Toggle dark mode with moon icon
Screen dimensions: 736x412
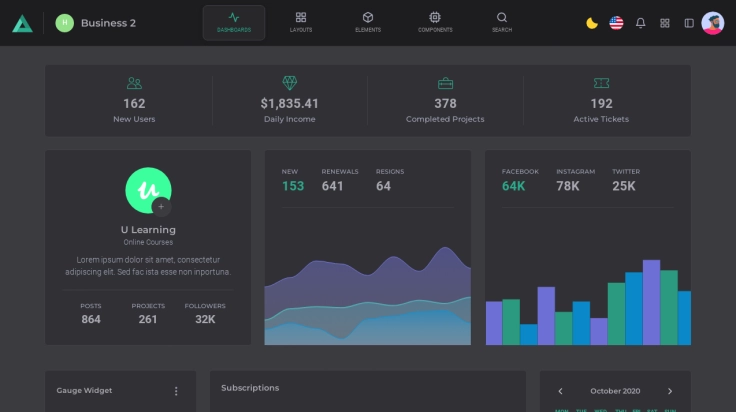(x=592, y=23)
